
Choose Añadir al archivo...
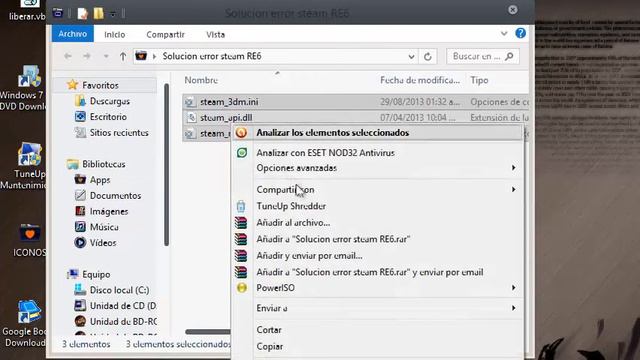(378, 222)
